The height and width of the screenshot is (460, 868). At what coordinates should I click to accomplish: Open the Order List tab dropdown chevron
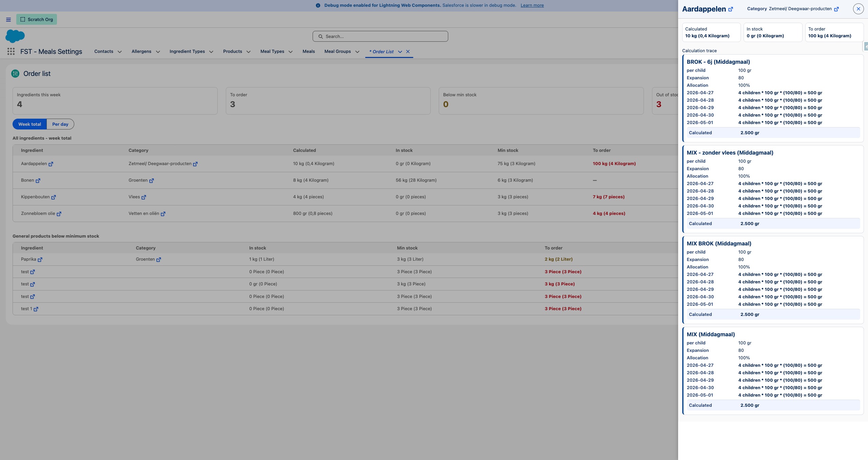pos(400,52)
